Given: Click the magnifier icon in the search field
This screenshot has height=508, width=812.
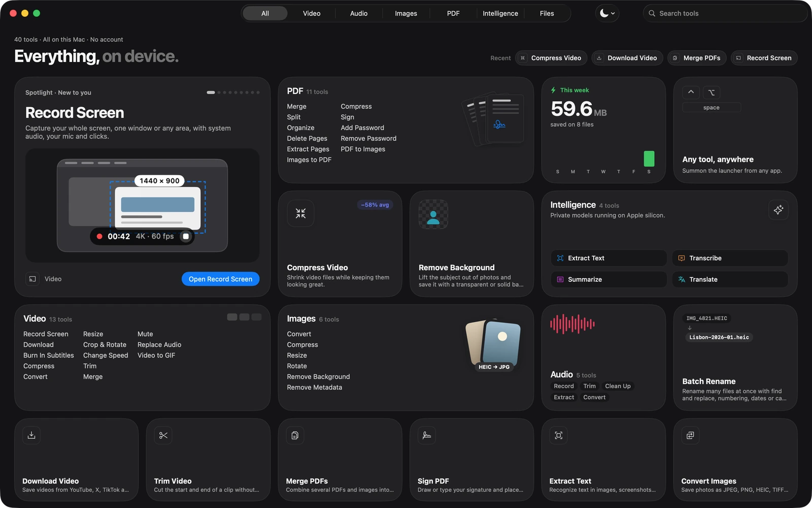Looking at the screenshot, I should click(x=652, y=13).
